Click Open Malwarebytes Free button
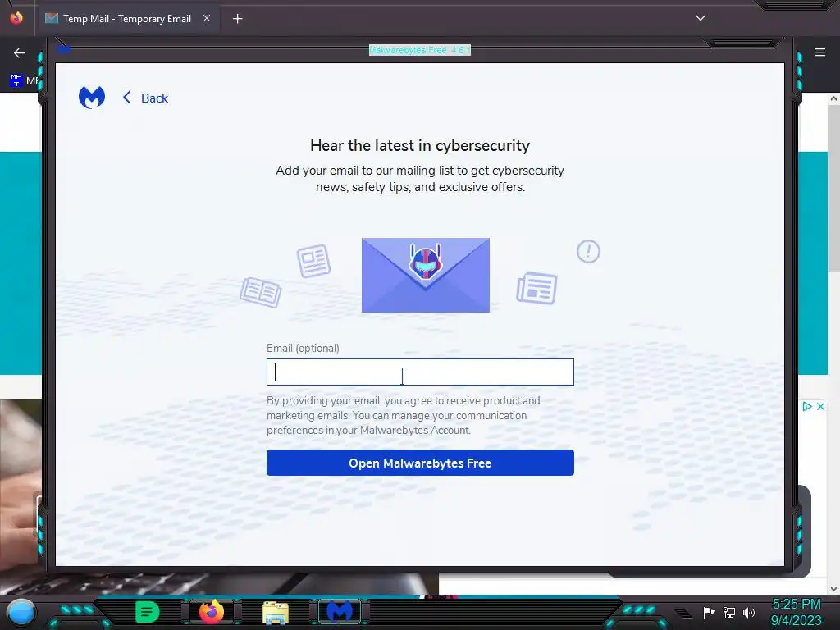Viewport: 840px width, 630px height. [420, 463]
